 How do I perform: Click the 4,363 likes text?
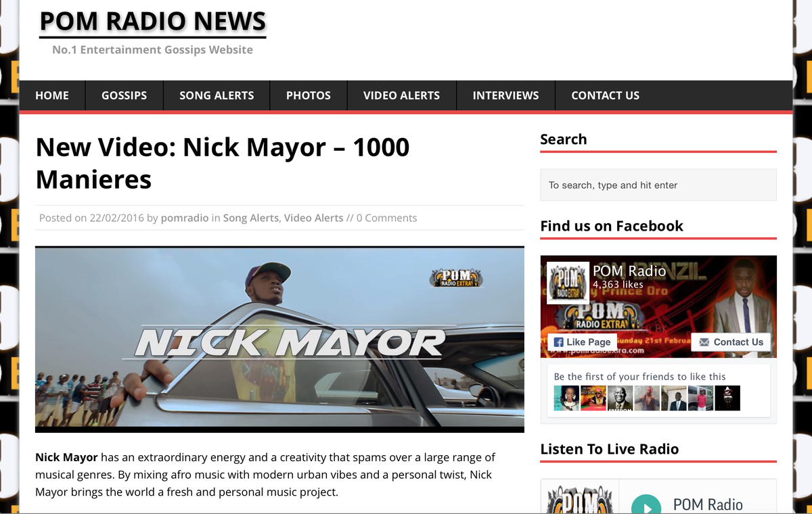coord(618,285)
